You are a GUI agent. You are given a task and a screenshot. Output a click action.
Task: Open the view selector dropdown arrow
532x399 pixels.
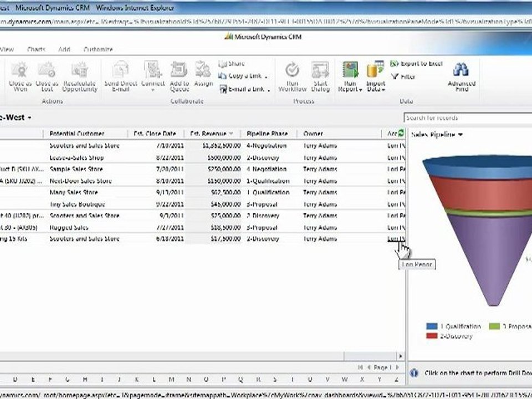click(x=29, y=118)
